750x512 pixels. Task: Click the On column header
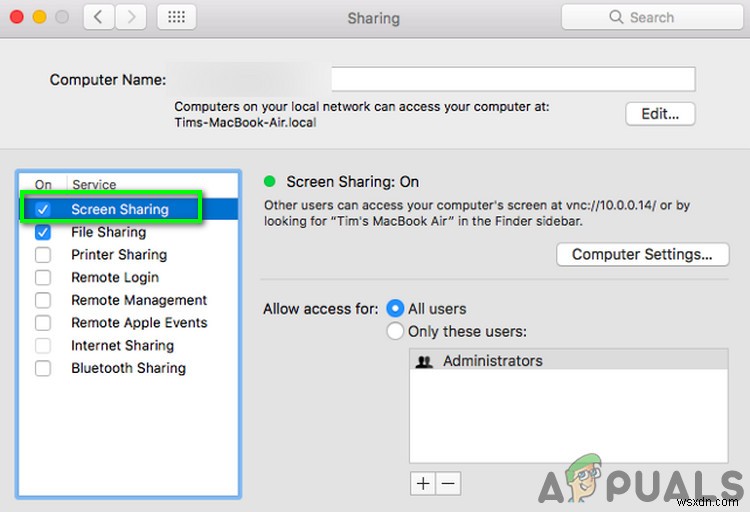pos(43,184)
